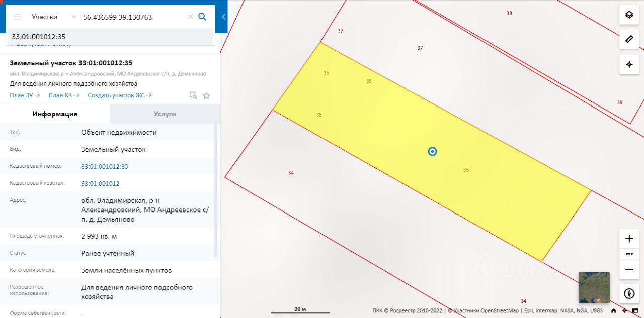Run search with the magnifier icon
The width and height of the screenshot is (644, 318).
[x=202, y=17]
